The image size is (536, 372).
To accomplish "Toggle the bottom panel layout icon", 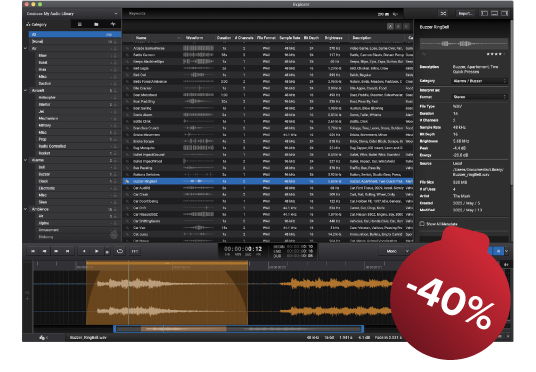I will point(494,13).
